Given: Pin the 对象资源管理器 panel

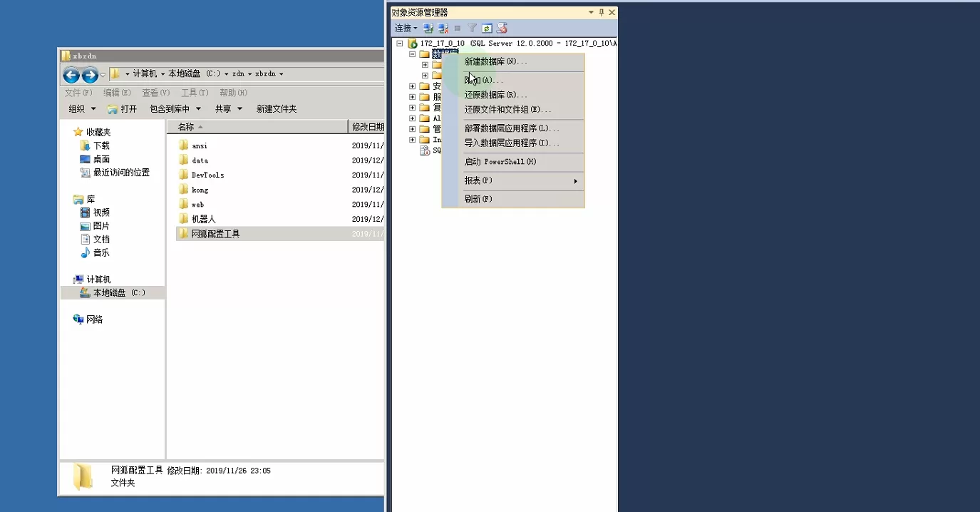Looking at the screenshot, I should point(602,12).
